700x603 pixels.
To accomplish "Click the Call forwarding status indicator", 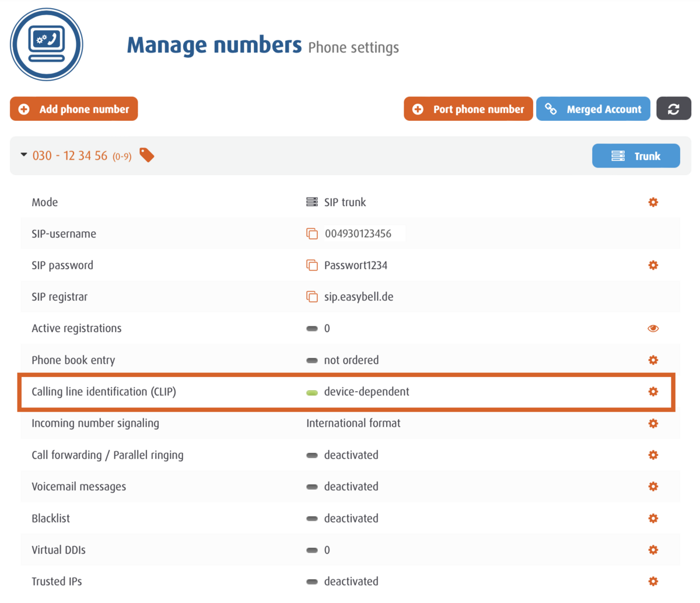I will (x=312, y=455).
